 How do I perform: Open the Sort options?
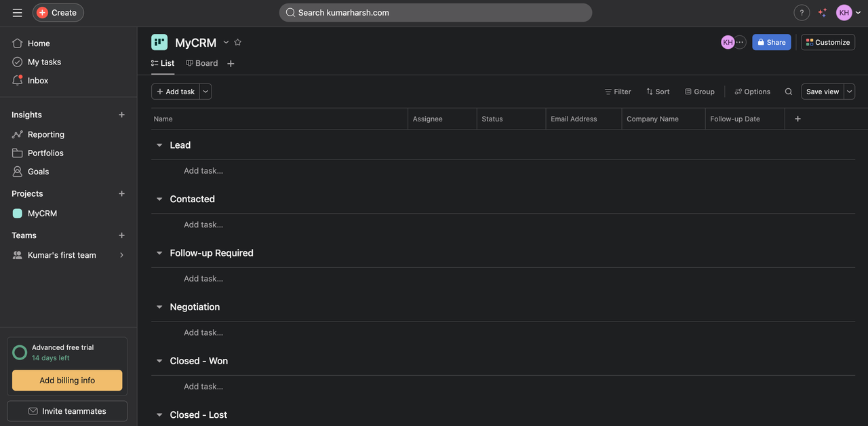656,91
